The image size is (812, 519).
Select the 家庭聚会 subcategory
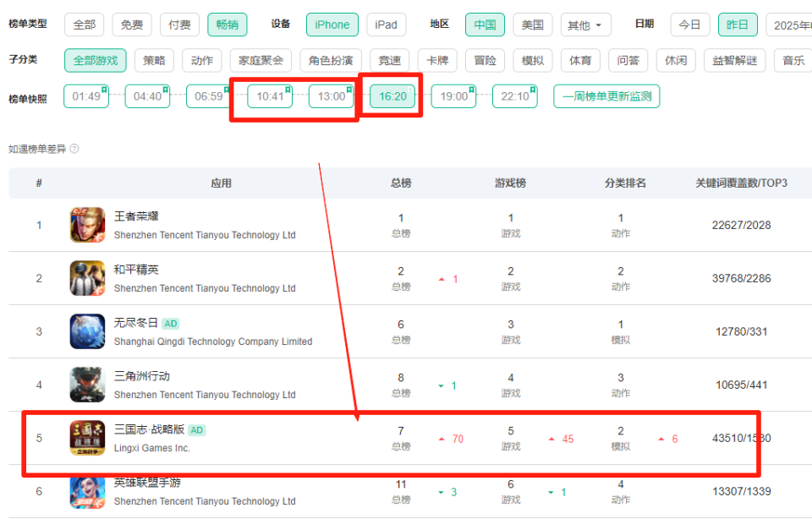pyautogui.click(x=261, y=61)
